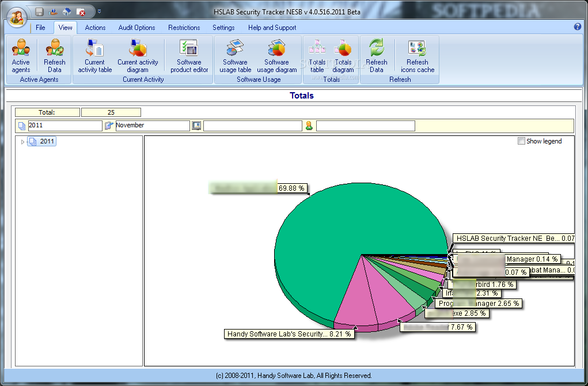Click Refresh Data in Active Agents group
The width and height of the screenshot is (588, 386).
point(54,56)
